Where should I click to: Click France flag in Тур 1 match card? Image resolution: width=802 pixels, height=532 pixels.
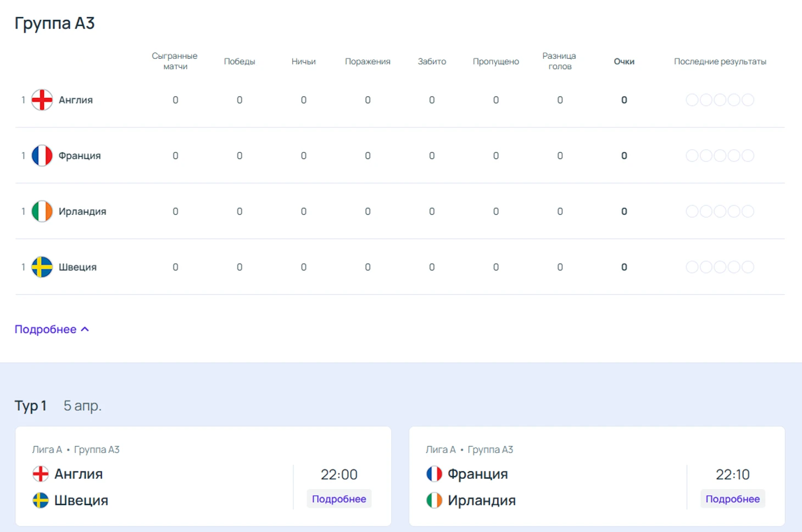coord(434,474)
